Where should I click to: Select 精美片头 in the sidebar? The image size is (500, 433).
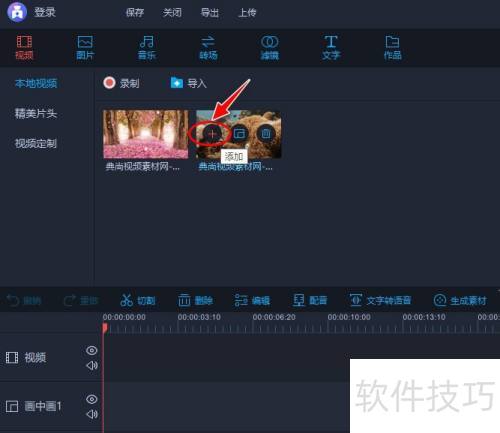(x=36, y=113)
